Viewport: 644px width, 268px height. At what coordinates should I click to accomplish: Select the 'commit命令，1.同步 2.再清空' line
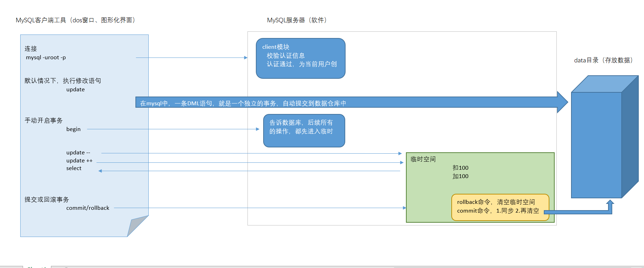coord(498,211)
